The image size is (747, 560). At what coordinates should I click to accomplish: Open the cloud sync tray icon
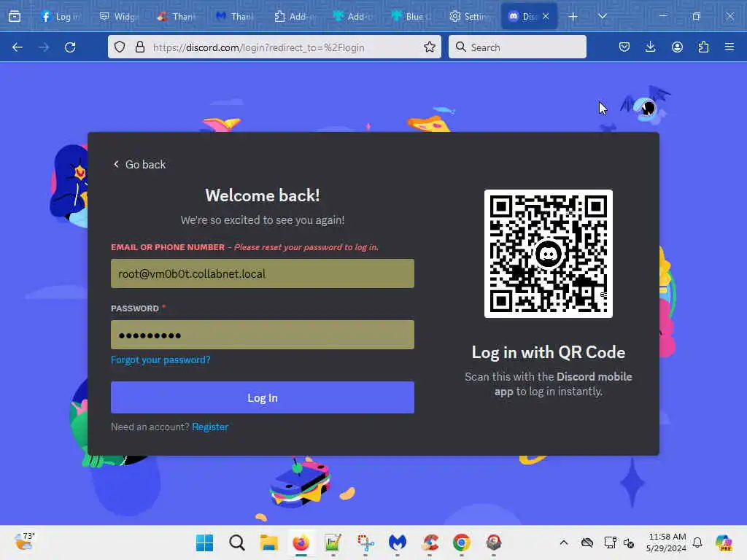587,542
